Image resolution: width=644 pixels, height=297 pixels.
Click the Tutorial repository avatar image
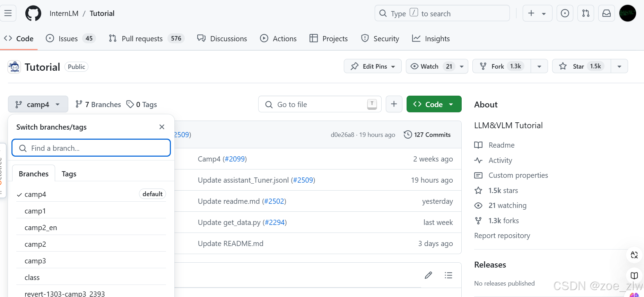(x=14, y=67)
